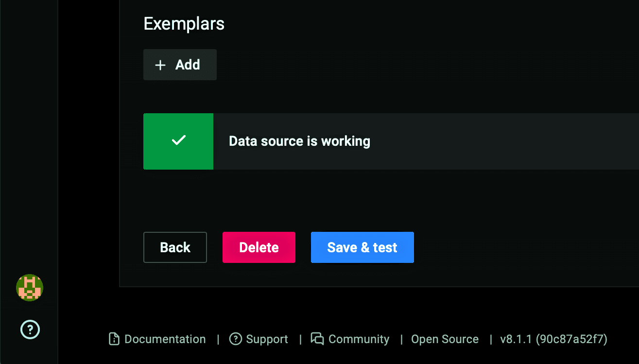
Task: Click the 'Data source is working' message
Action: pos(299,141)
